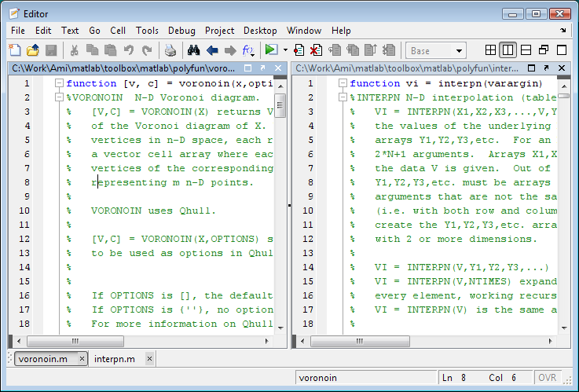The width and height of the screenshot is (579, 392).
Task: Collapse the voronoin function code fold
Action: [x=58, y=83]
